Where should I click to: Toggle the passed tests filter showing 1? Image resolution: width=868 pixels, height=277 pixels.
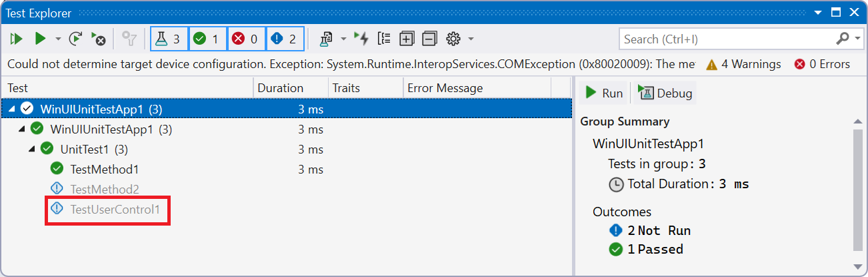coord(207,39)
